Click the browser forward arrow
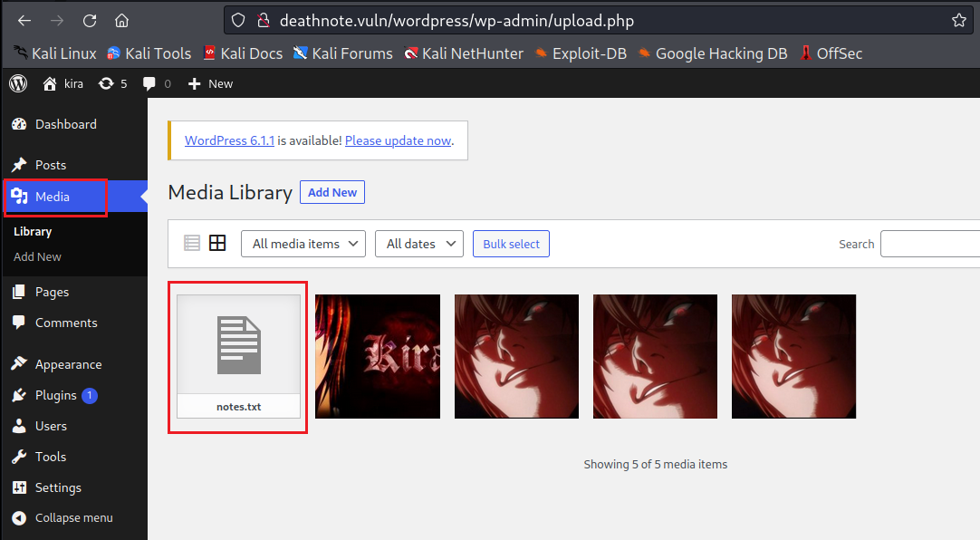The image size is (980, 540). pyautogui.click(x=57, y=21)
